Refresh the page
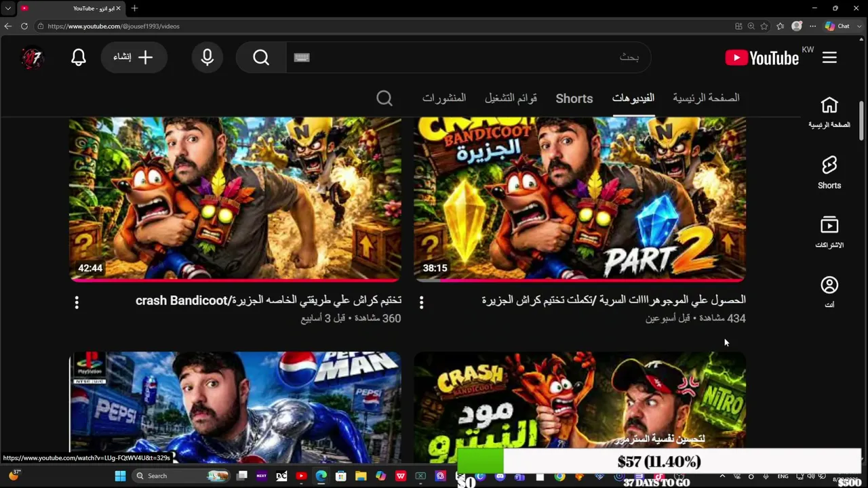This screenshot has width=868, height=488. pos(24,26)
